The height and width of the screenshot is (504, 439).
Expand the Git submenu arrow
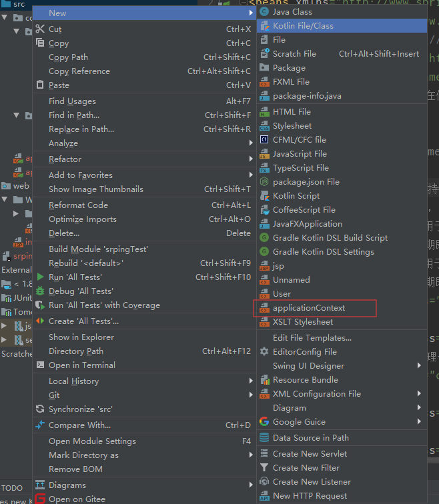click(x=251, y=395)
